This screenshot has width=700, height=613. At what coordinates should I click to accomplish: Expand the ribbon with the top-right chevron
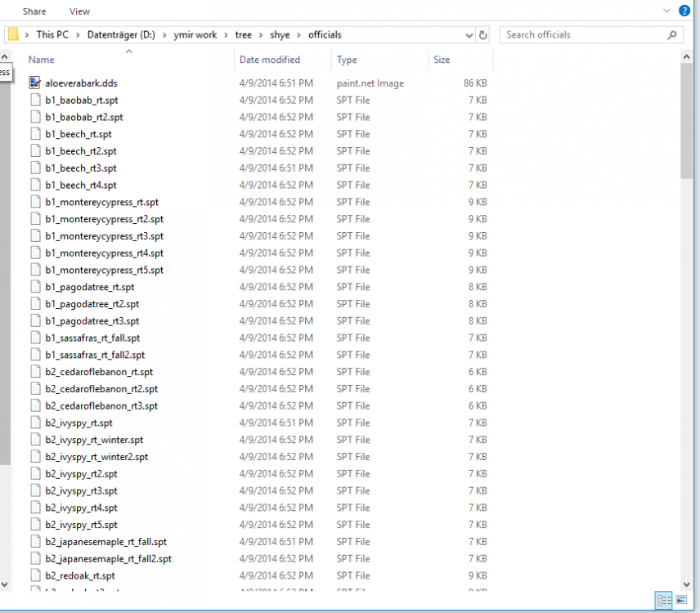(x=666, y=11)
